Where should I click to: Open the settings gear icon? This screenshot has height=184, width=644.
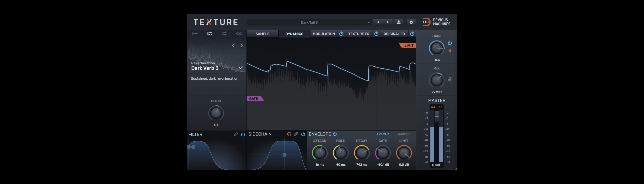pyautogui.click(x=411, y=22)
